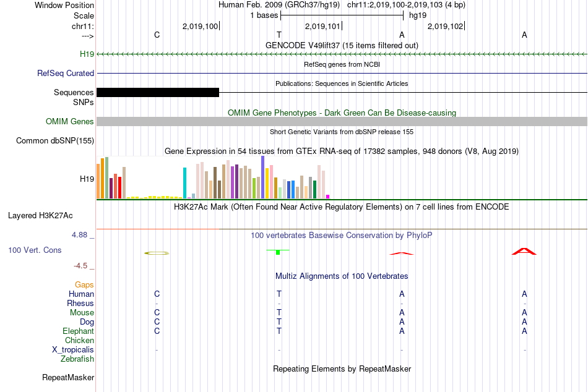Click the Sequences track label
This screenshot has width=588, height=392.
(x=74, y=92)
